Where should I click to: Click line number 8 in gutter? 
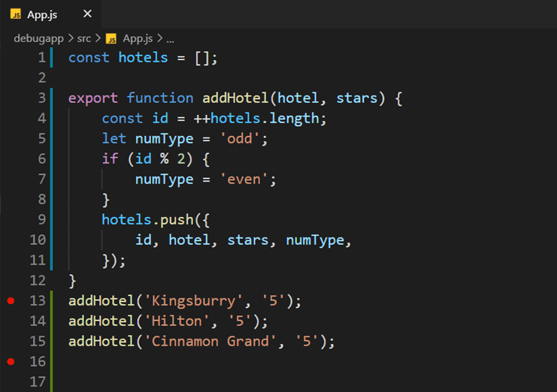pyautogui.click(x=42, y=199)
